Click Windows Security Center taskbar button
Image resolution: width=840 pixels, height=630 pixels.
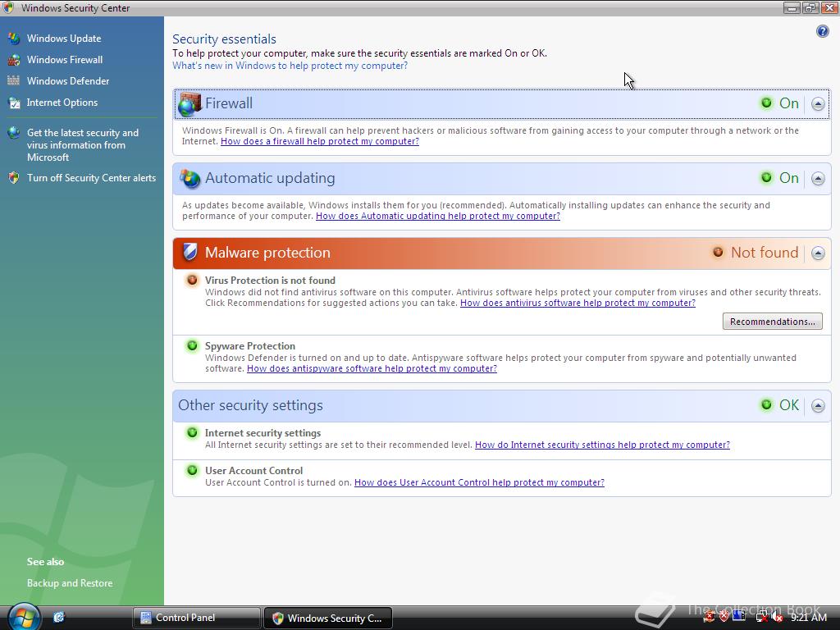click(328, 619)
